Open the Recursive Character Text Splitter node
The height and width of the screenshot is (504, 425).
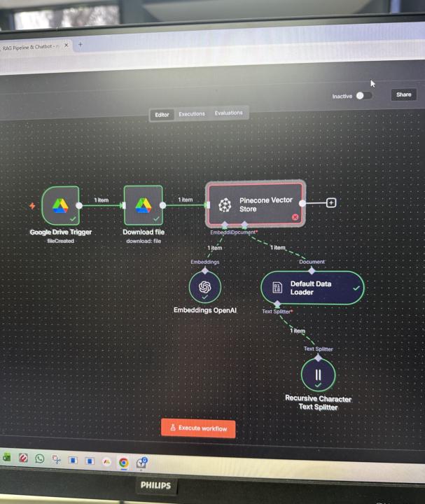pos(319,374)
